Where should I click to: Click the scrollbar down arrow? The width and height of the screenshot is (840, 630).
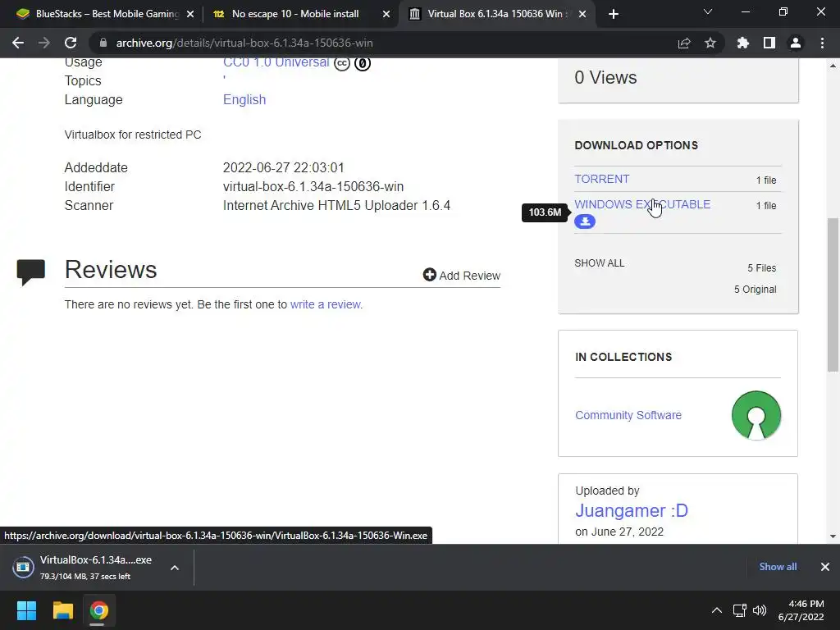(x=833, y=536)
